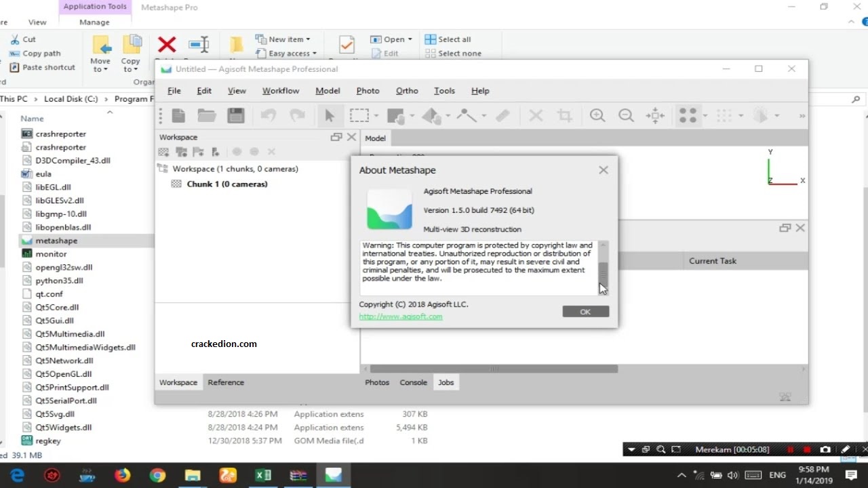The height and width of the screenshot is (488, 868).
Task: Click the Reset View icon
Action: [x=655, y=116]
